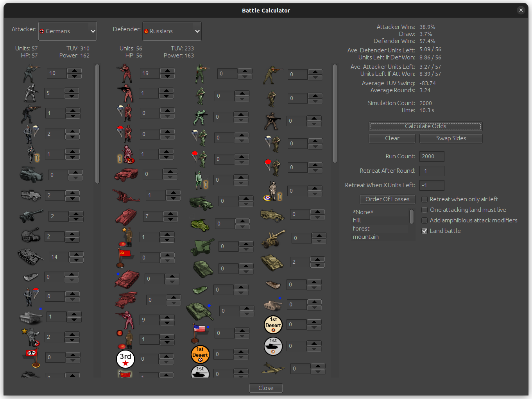Open the Attacker Germans dropdown
Viewport: 532px width, 399px height.
pyautogui.click(x=68, y=31)
